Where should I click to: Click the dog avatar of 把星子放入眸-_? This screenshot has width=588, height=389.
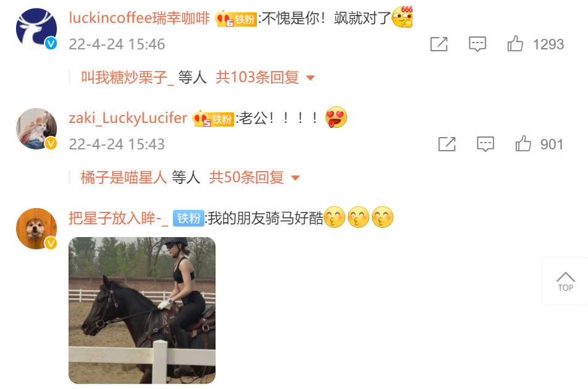[36, 228]
